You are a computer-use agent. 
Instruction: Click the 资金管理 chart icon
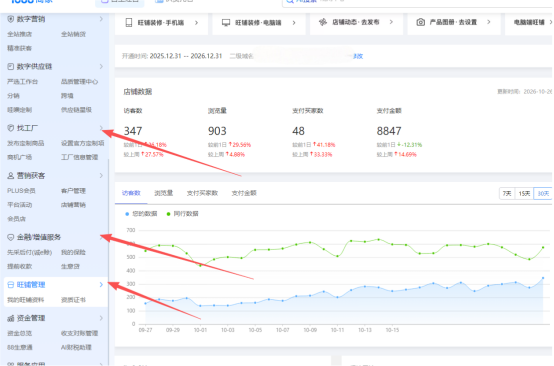(x=11, y=318)
